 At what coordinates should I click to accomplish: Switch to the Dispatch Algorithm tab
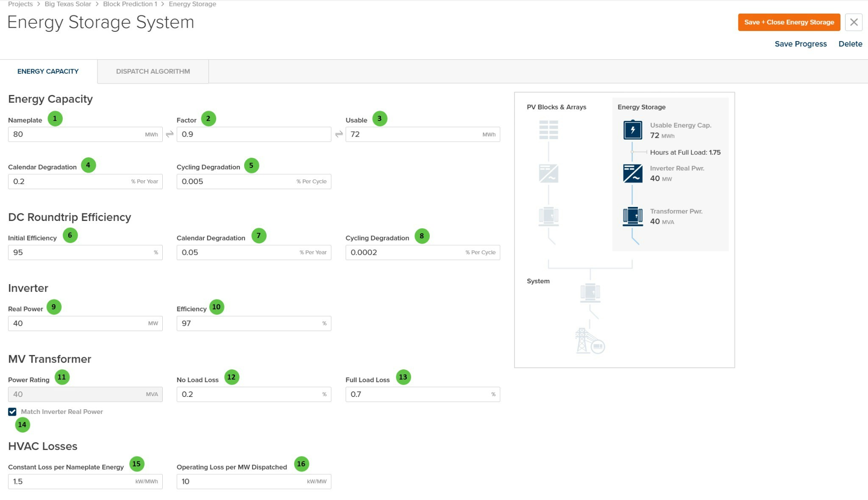coord(153,71)
